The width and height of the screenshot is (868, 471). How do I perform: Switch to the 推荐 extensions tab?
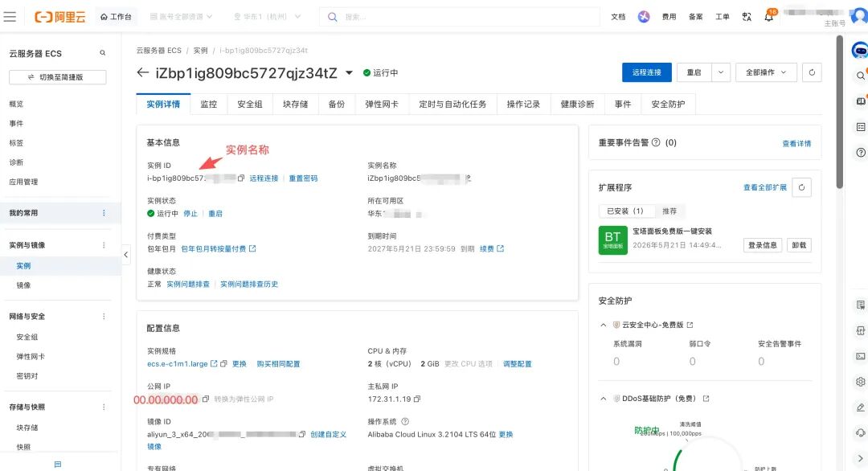(669, 211)
